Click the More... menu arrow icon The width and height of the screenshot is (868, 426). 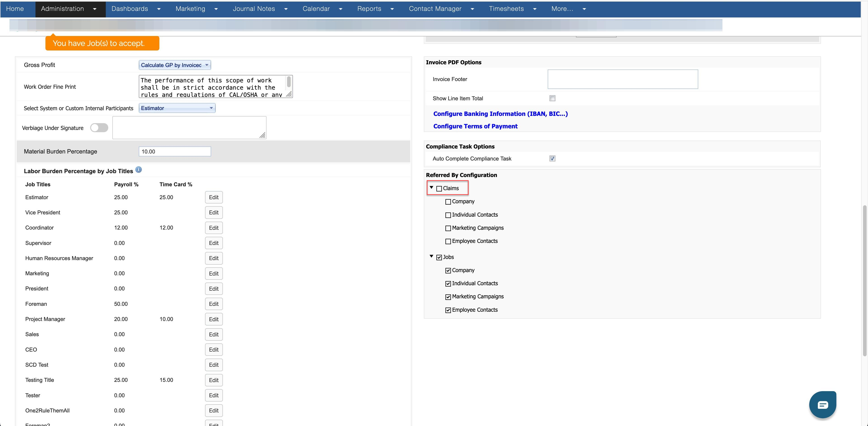point(584,9)
